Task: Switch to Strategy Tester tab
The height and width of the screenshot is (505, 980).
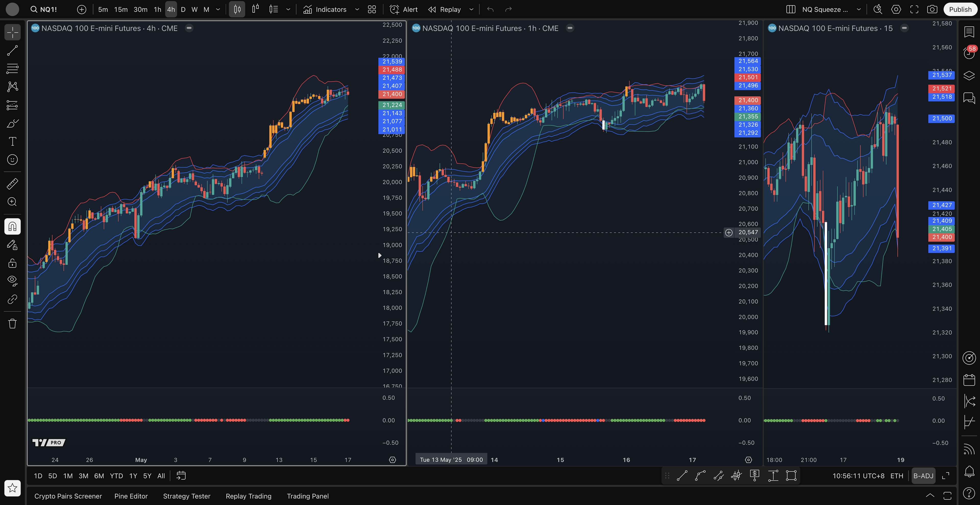Action: click(186, 496)
